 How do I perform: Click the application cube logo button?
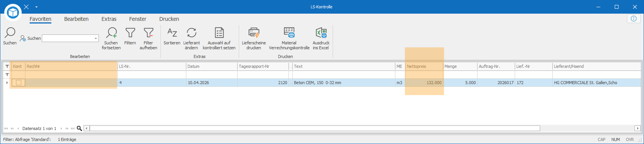[x=13, y=13]
